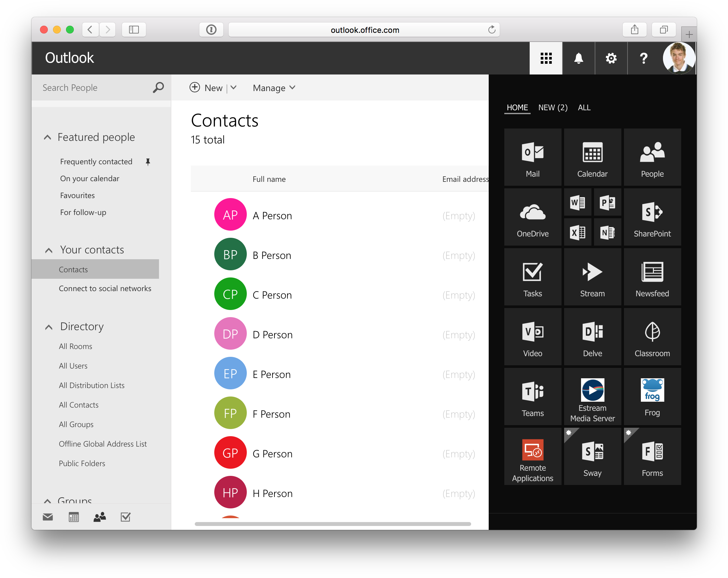The image size is (728, 578).
Task: Open the Sway app tile
Action: pos(592,456)
